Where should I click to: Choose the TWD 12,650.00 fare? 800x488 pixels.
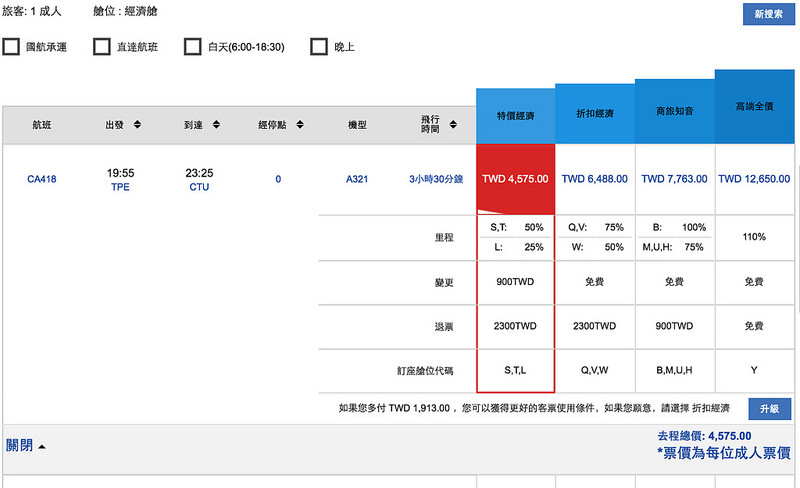(x=754, y=179)
